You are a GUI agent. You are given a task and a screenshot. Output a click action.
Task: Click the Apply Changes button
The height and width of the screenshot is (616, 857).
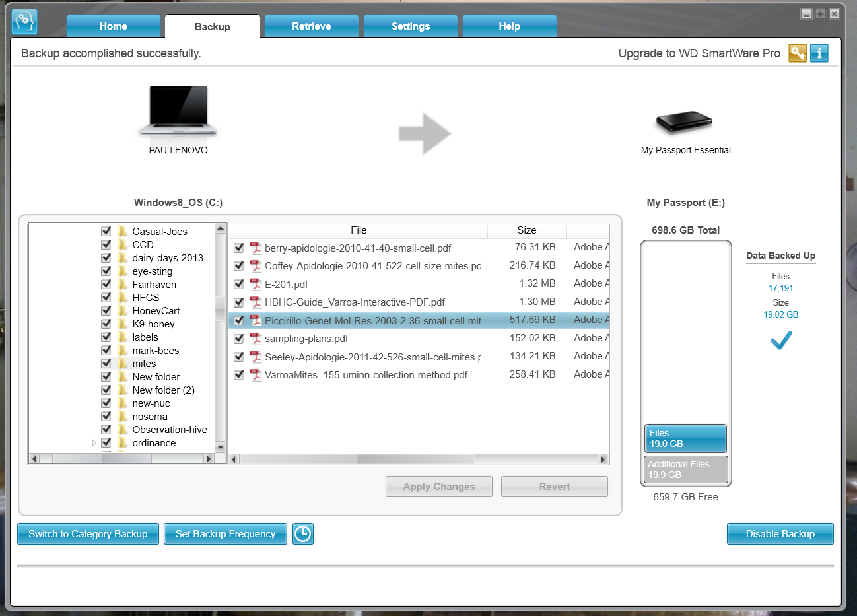(439, 487)
